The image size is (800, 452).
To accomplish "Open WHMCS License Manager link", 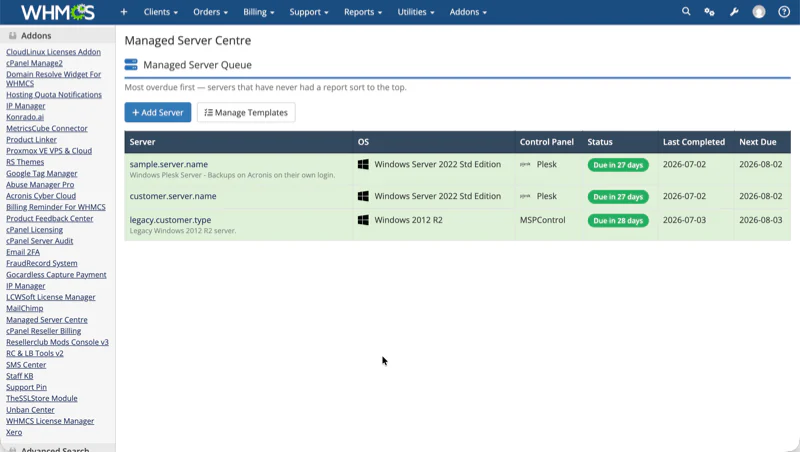I will tap(50, 421).
